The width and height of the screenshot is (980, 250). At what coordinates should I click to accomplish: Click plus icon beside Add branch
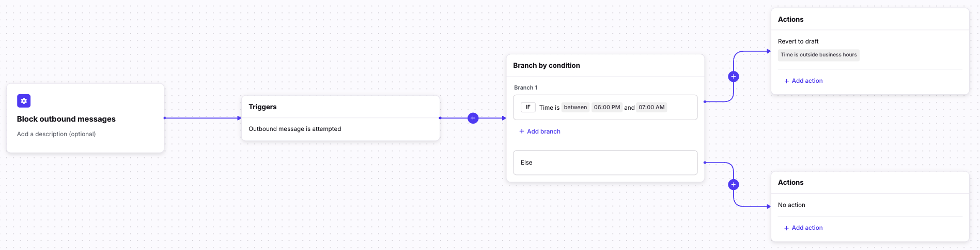522,131
